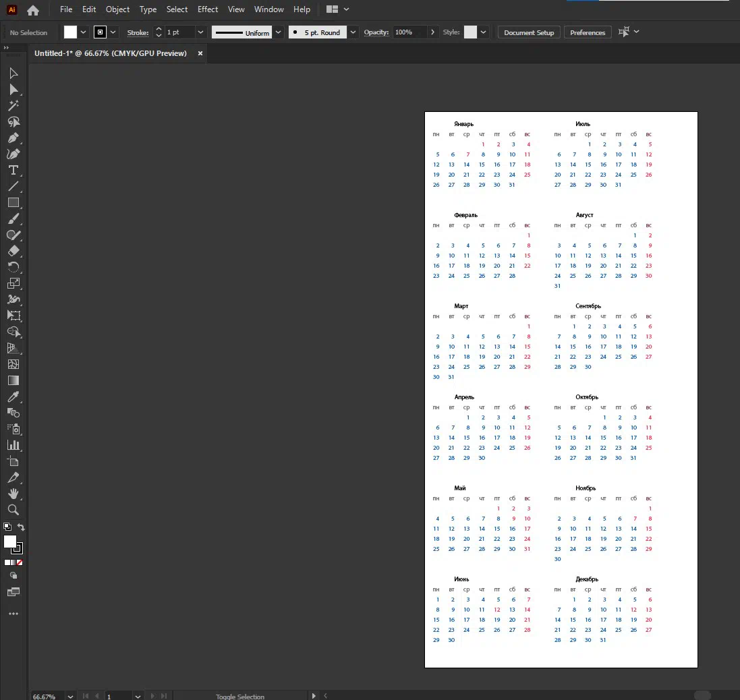Swap fill and stroke colors
Image resolution: width=740 pixels, height=700 pixels.
pos(21,527)
